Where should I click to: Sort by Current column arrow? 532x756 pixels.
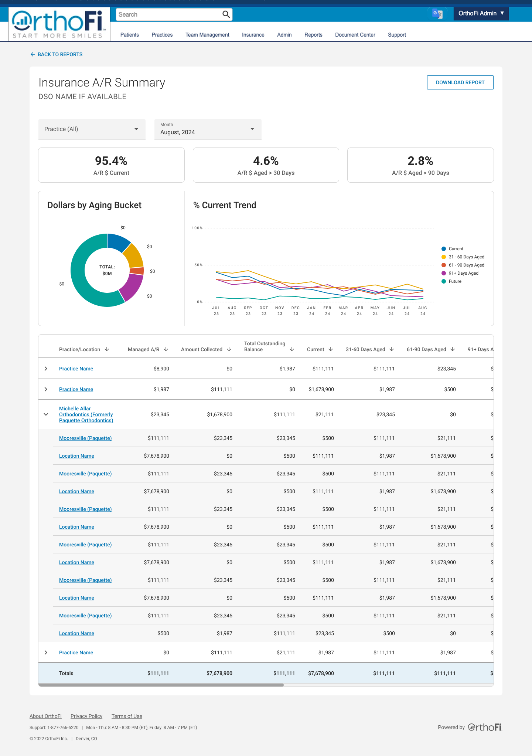[x=331, y=349]
